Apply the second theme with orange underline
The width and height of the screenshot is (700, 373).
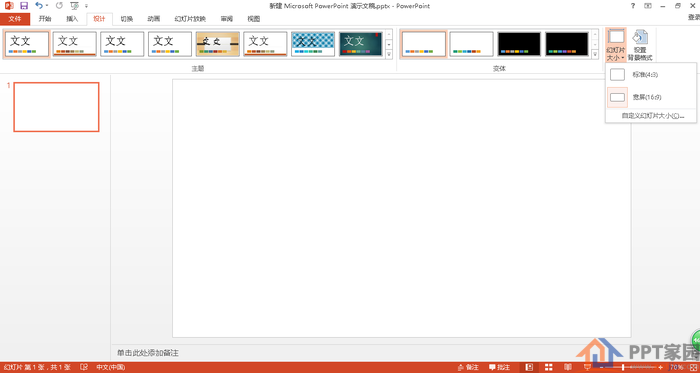tap(75, 44)
